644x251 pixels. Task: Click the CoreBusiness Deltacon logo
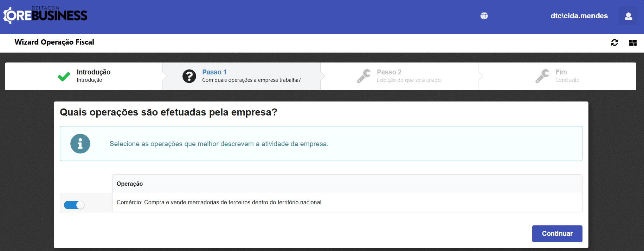(45, 15)
